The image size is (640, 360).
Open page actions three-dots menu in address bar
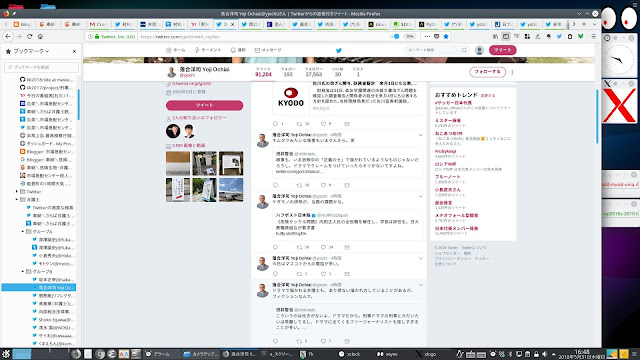(427, 36)
